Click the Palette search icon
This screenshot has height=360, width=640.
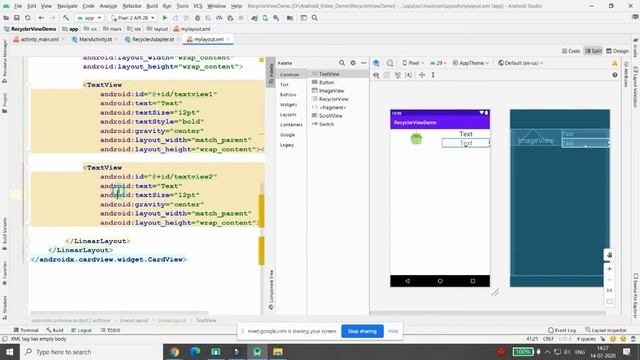[x=342, y=63]
